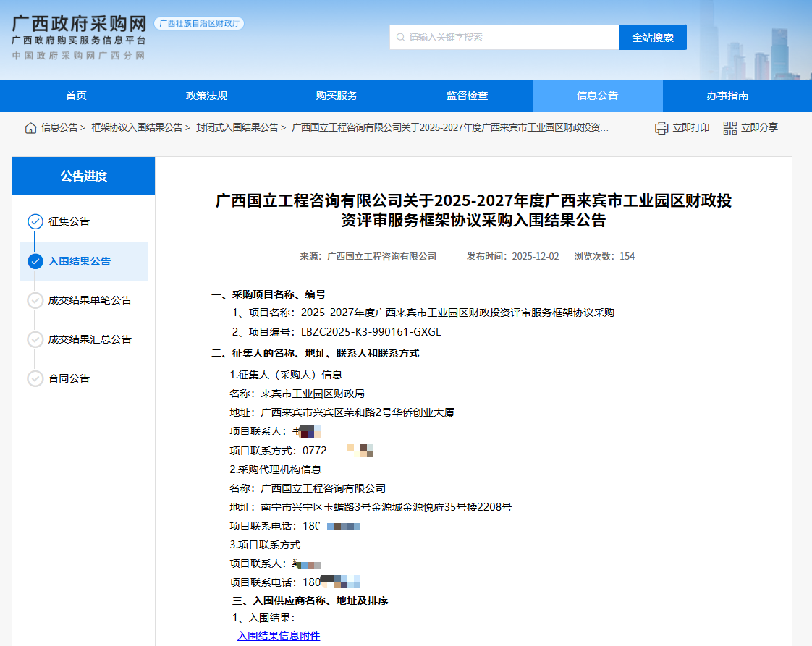Click the printer icon

[661, 128]
